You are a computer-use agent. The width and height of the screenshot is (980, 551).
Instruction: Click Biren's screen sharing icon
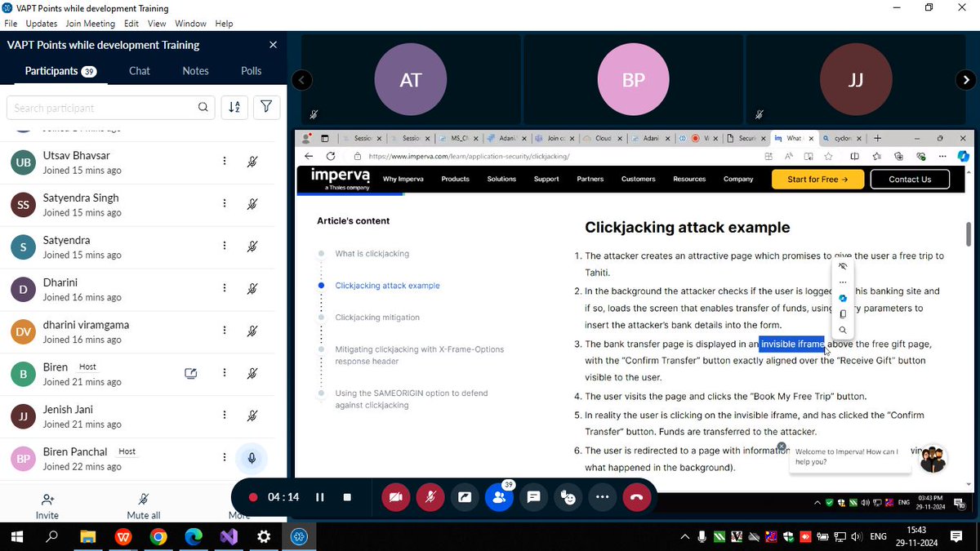(190, 374)
